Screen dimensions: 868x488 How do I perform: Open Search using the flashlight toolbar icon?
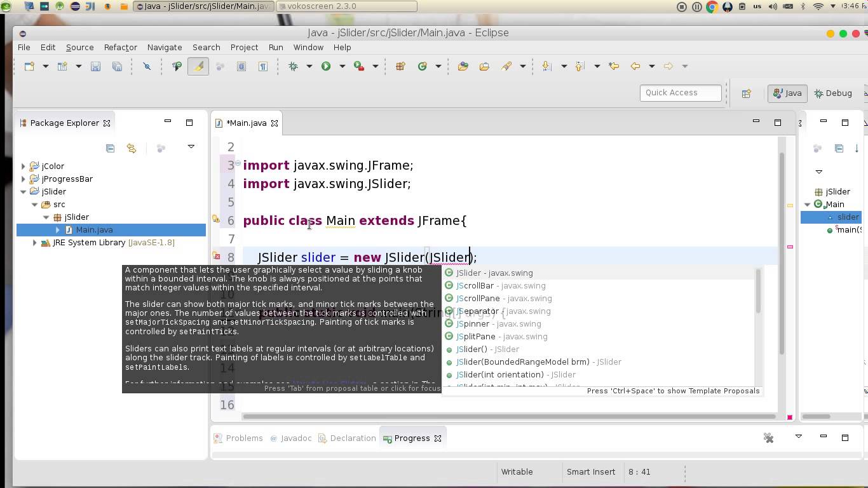506,65
